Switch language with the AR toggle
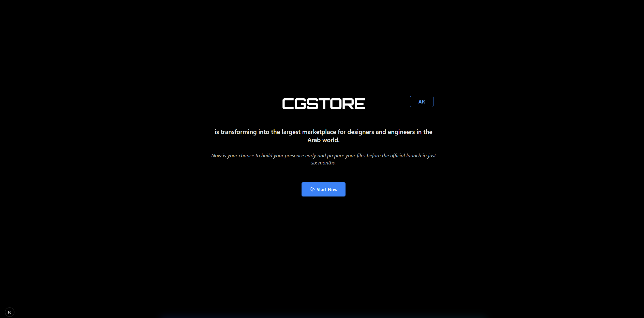This screenshot has width=644, height=318. (422, 101)
